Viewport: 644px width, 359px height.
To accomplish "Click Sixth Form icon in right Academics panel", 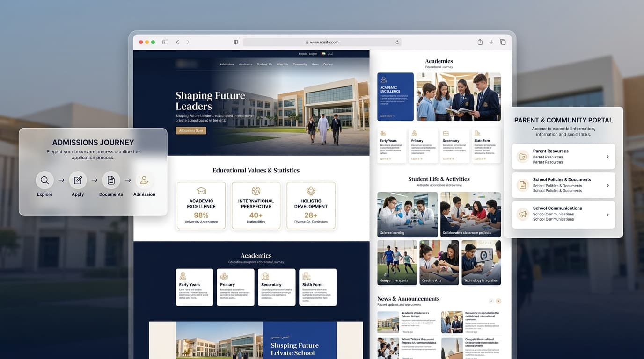I will click(477, 134).
